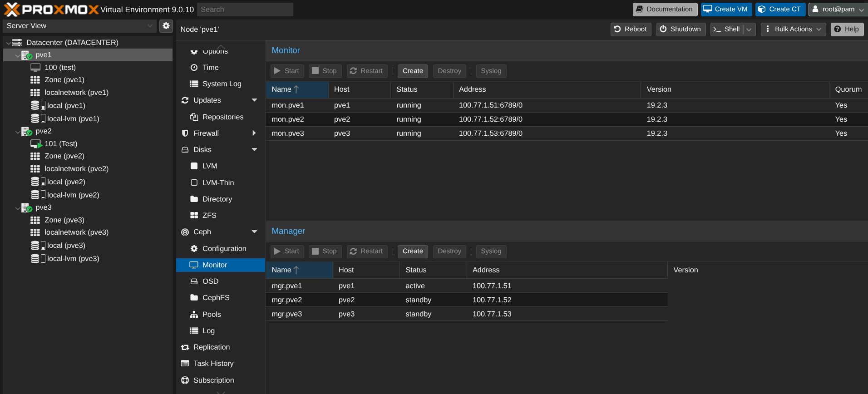The width and height of the screenshot is (868, 394).
Task: Collapse the pve2 node in tree
Action: (18, 132)
